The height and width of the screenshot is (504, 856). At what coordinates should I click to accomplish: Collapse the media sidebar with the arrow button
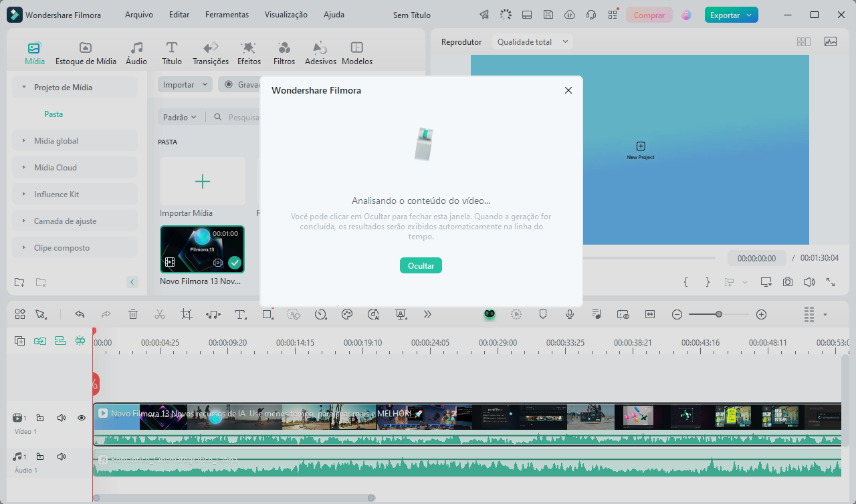(x=132, y=282)
